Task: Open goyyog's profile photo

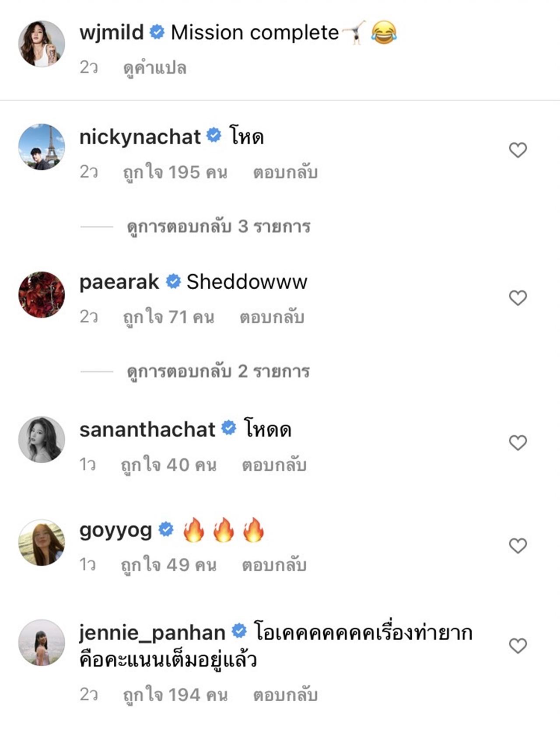Action: click(42, 542)
